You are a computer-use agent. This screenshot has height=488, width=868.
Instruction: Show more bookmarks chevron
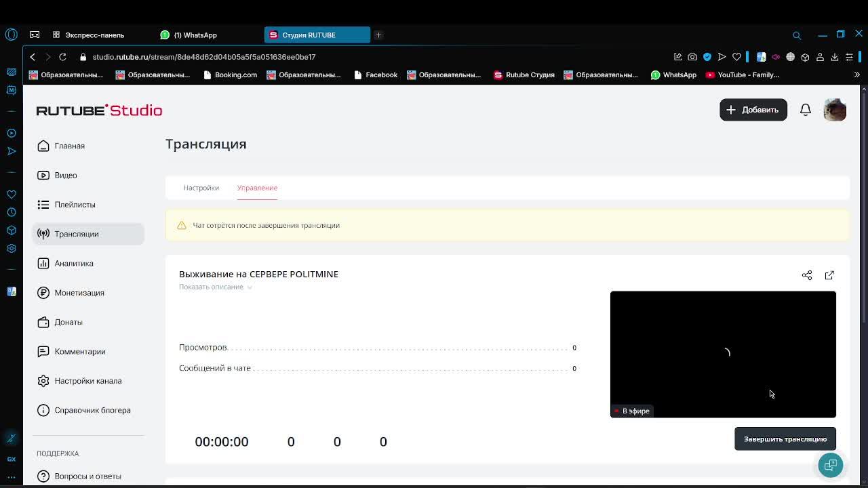tap(857, 75)
